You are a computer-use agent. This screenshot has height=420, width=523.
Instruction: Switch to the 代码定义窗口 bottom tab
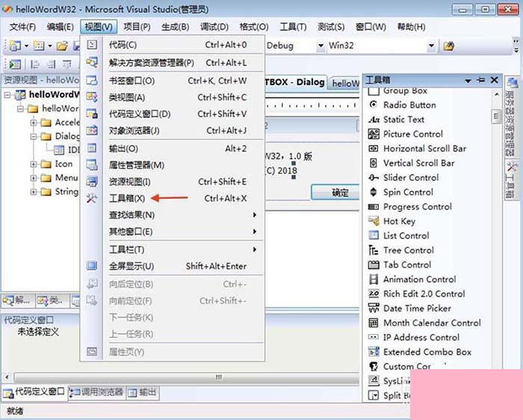[34, 392]
